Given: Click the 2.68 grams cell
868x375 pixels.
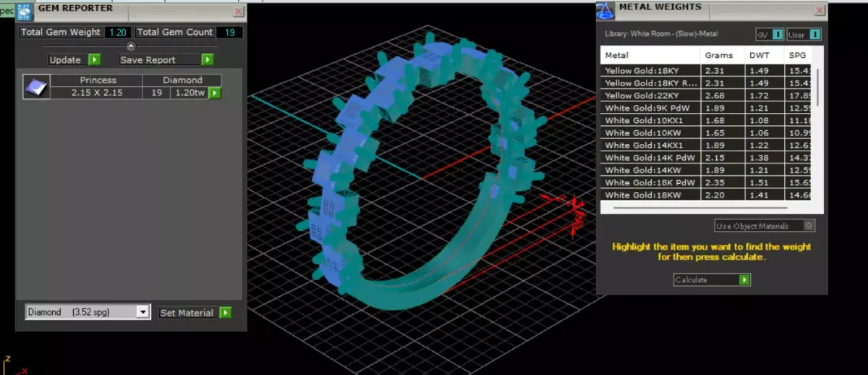Looking at the screenshot, I should click(x=723, y=95).
